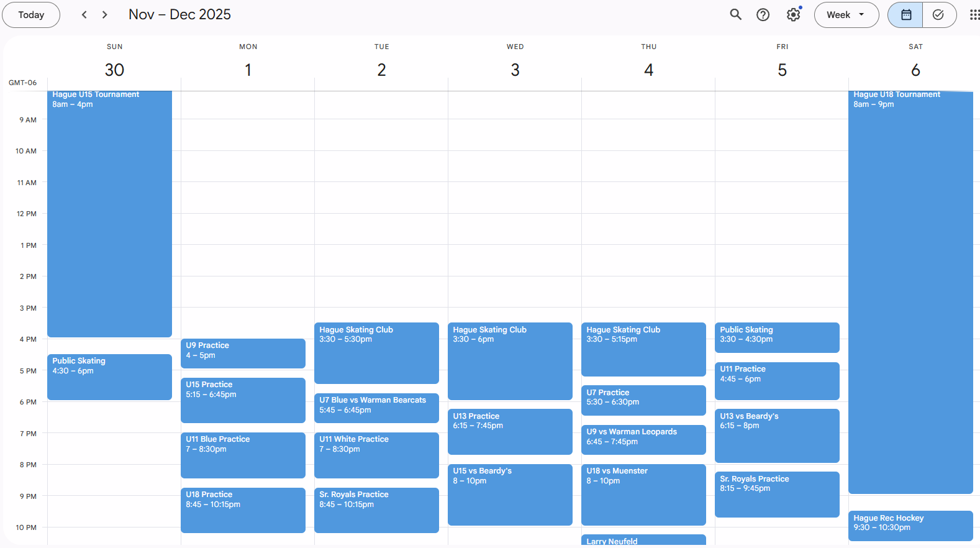980x548 pixels.
Task: Open the Larry Neufeld event
Action: click(x=643, y=540)
